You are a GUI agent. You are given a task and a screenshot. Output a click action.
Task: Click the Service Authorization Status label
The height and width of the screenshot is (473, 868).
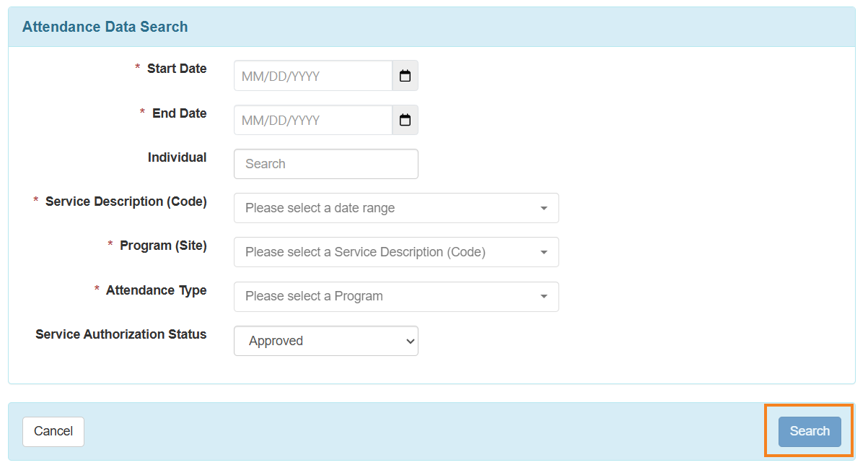click(121, 334)
